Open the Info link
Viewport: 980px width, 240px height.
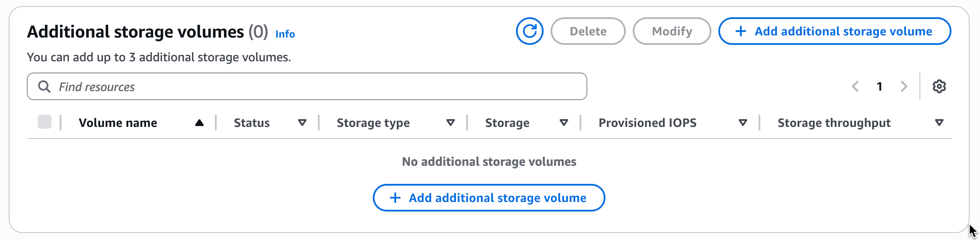[285, 34]
